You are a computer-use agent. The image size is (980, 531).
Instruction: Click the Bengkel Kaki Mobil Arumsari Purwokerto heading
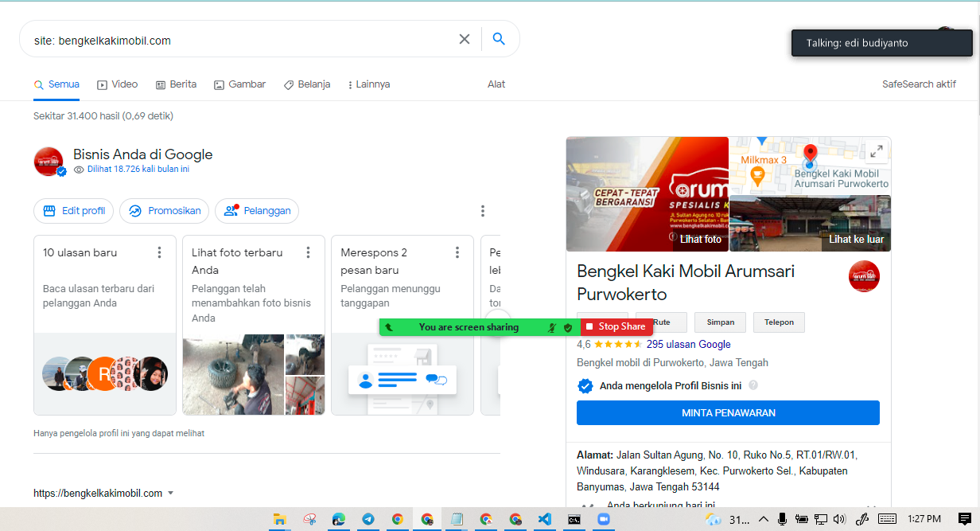click(x=686, y=283)
